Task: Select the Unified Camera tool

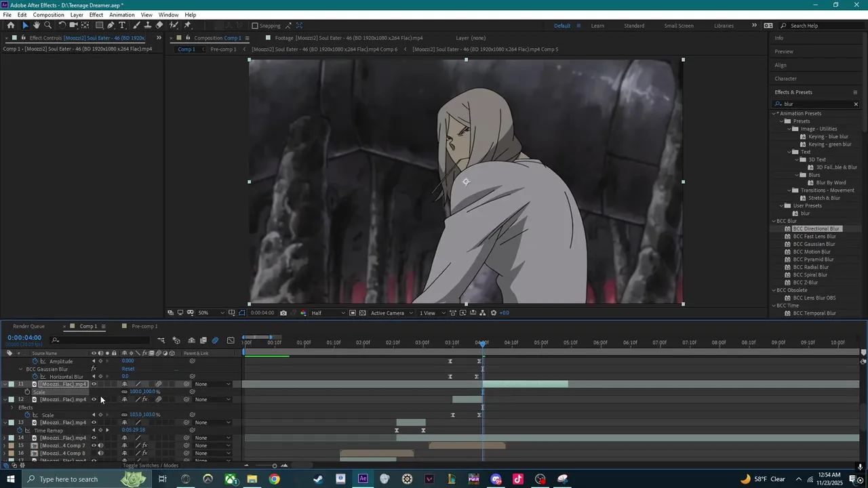Action: pyautogui.click(x=73, y=25)
